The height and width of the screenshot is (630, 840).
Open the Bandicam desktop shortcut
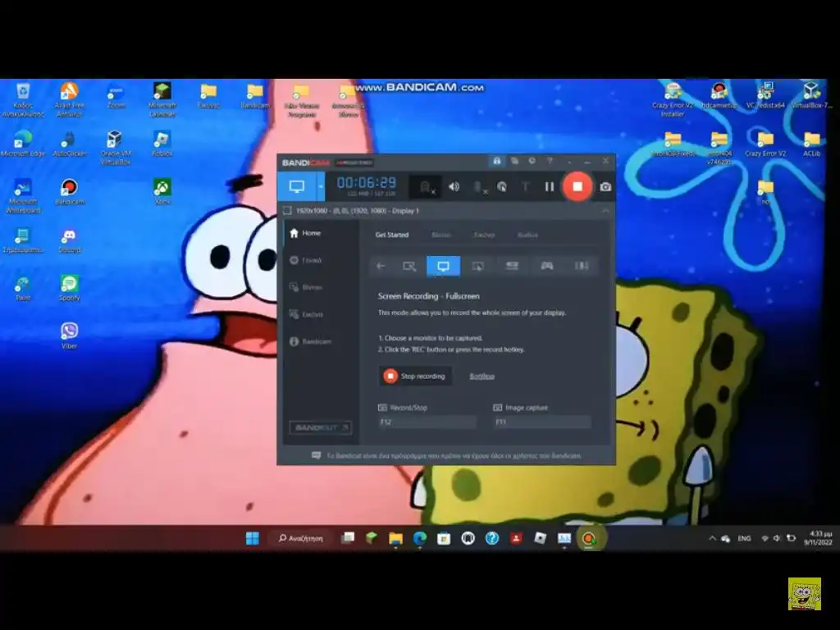[69, 192]
